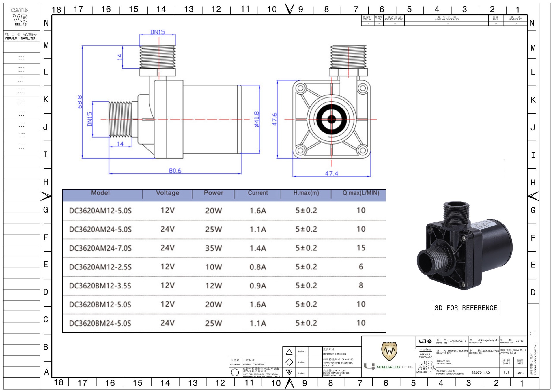Click the 3D FOR REFERENCE label box
The width and height of the screenshot is (553, 392).
466,308
